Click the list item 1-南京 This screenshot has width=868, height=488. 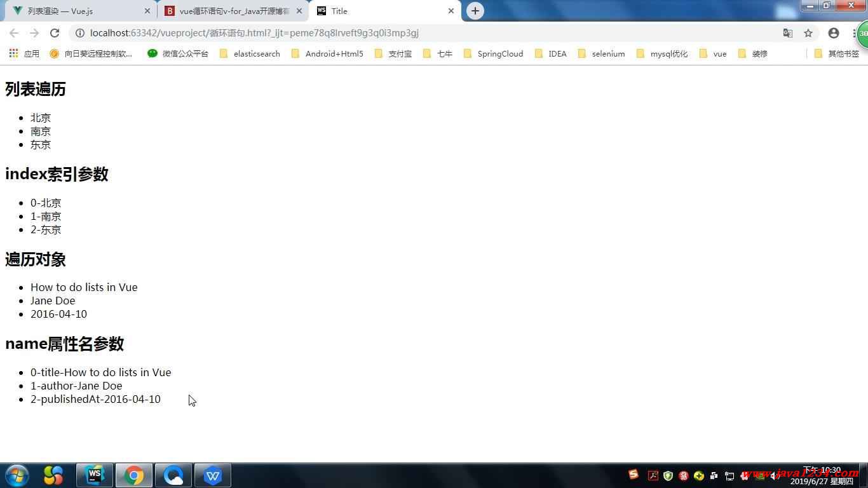pyautogui.click(x=46, y=216)
